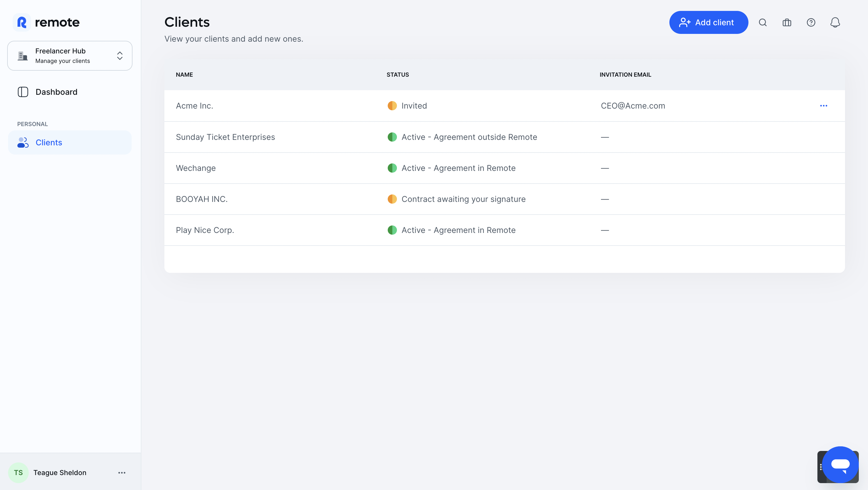Click the INVITATION EMAIL column header
This screenshot has width=868, height=490.
point(625,74)
